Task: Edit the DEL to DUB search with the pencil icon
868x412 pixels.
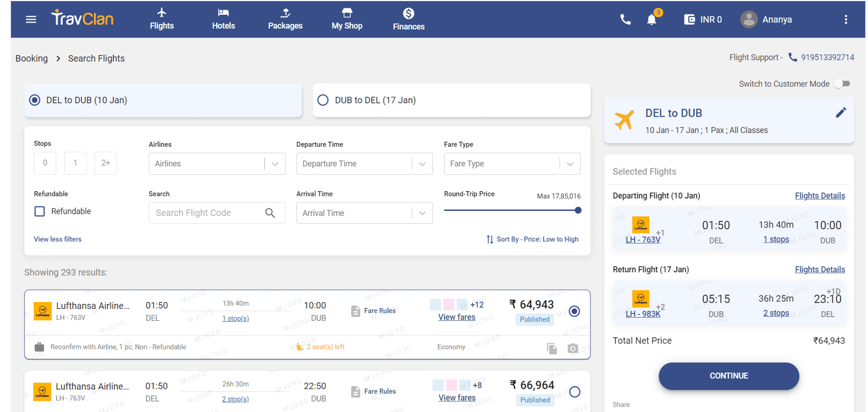Action: pos(841,113)
